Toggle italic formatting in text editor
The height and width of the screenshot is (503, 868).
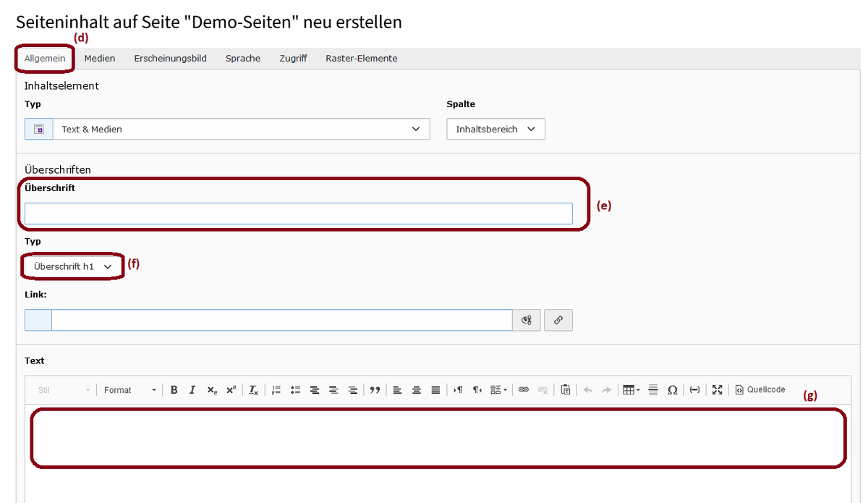tap(192, 390)
